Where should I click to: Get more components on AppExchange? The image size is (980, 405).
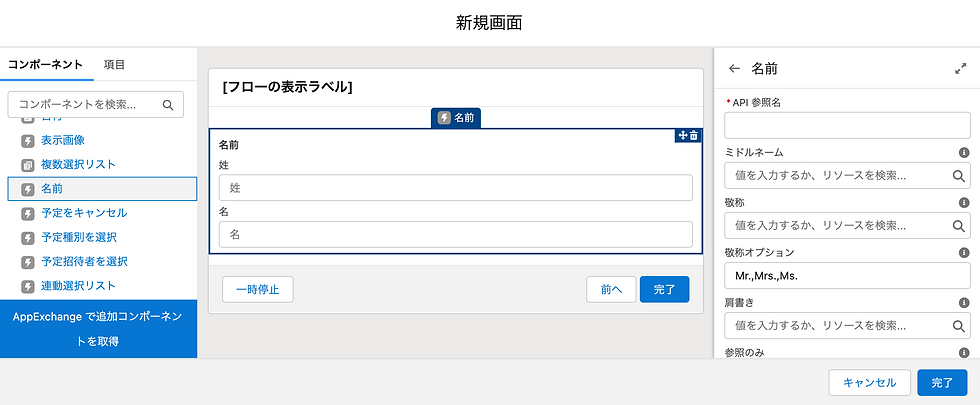click(98, 328)
